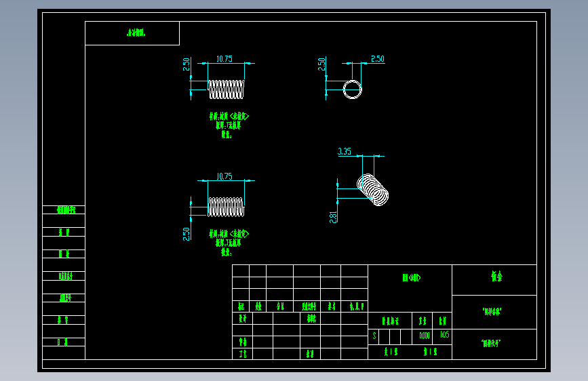Select the 10.75 dimension above the lower spring view
Image resolution: width=588 pixels, height=381 pixels.
(224, 176)
